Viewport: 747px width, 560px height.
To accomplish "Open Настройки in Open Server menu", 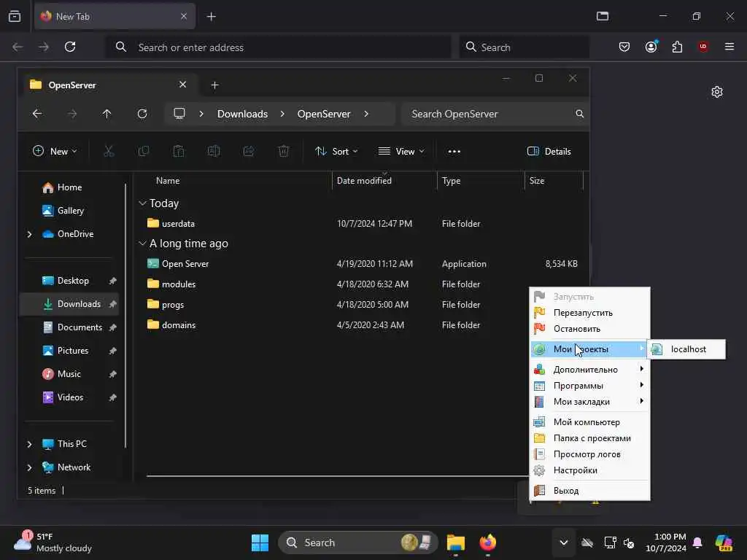I will tap(589, 470).
